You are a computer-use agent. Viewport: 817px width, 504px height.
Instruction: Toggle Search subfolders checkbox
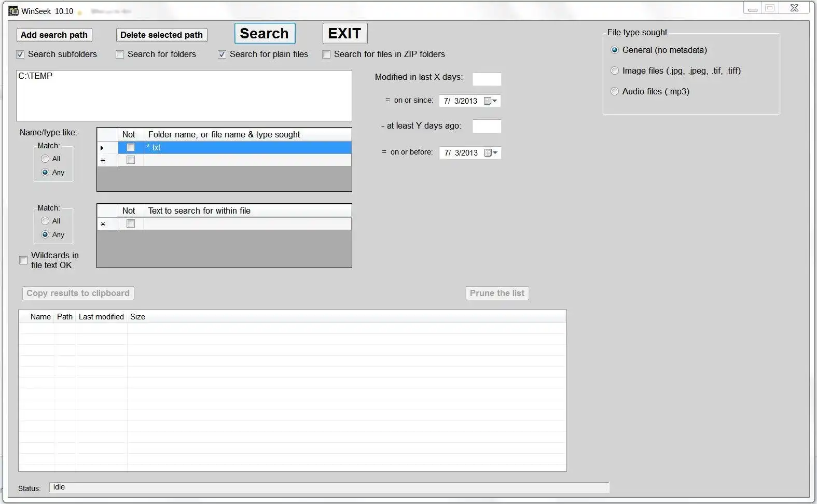coord(20,54)
